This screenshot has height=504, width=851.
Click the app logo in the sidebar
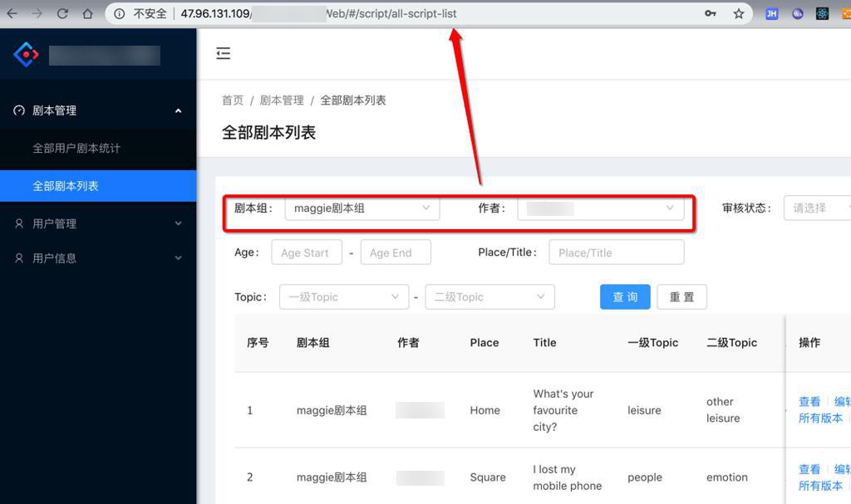coord(27,55)
